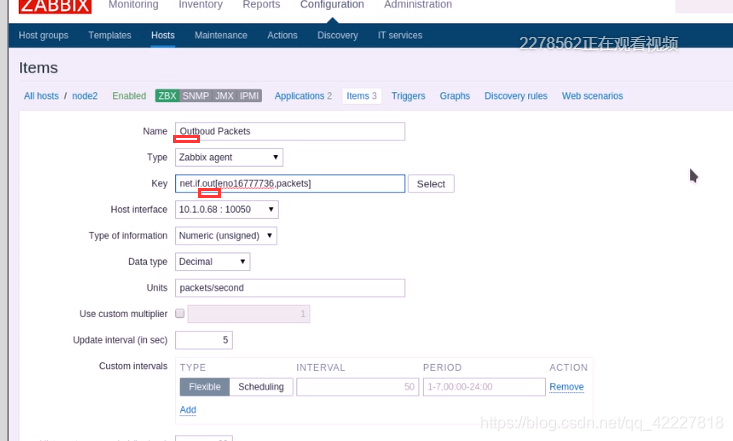Click the Select button next to Key
Viewport: 733px width, 441px height.
(x=431, y=184)
